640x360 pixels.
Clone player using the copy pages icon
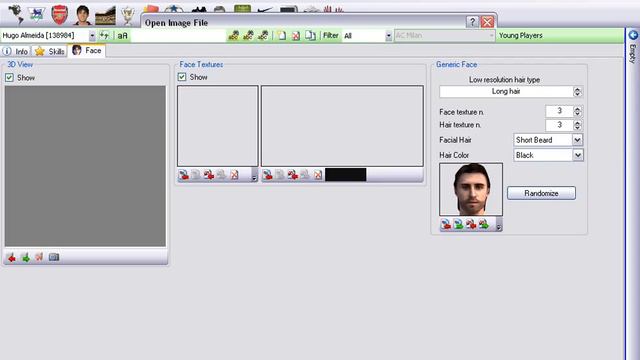pos(311,36)
